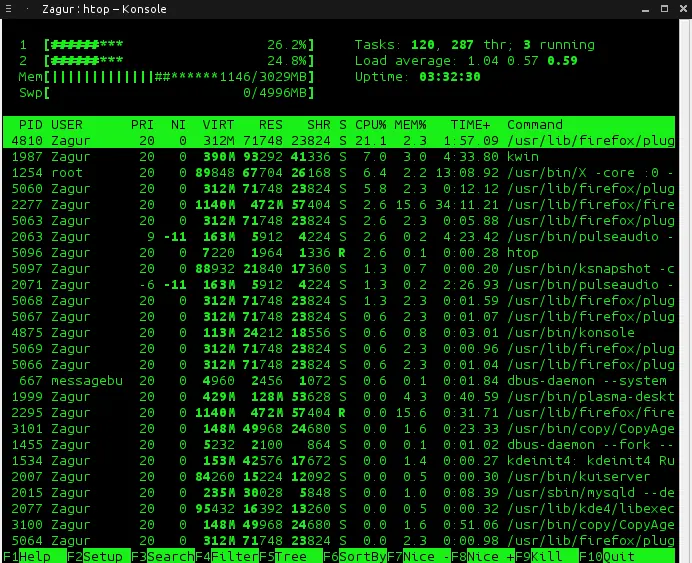Minimize the Konsole window
692x563 pixels.
pos(645,9)
